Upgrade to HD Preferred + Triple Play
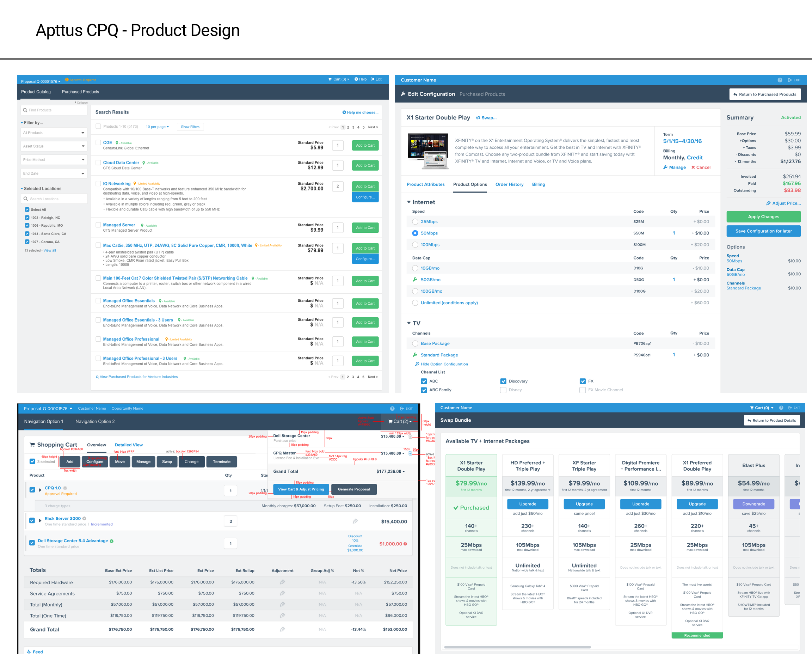 pos(528,504)
